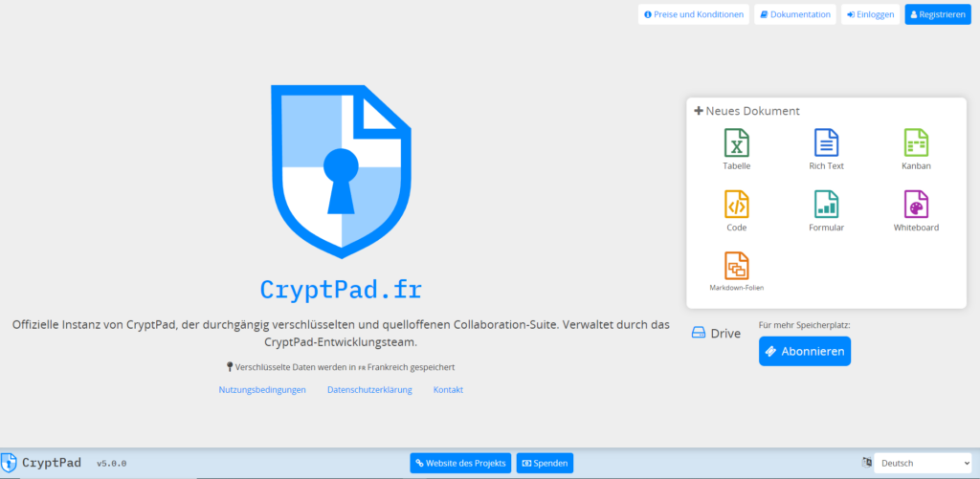Viewport: 980px width, 479px height.
Task: Open a new Whiteboard
Action: (916, 211)
